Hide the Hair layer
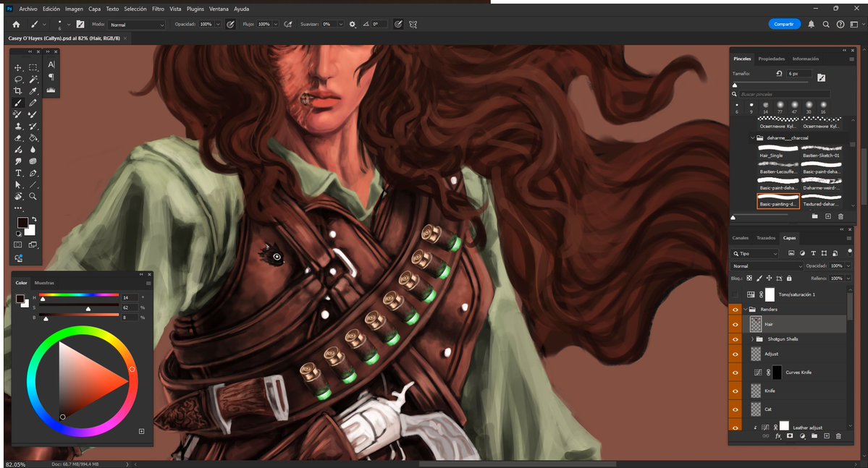This screenshot has height=468, width=868. click(x=735, y=324)
